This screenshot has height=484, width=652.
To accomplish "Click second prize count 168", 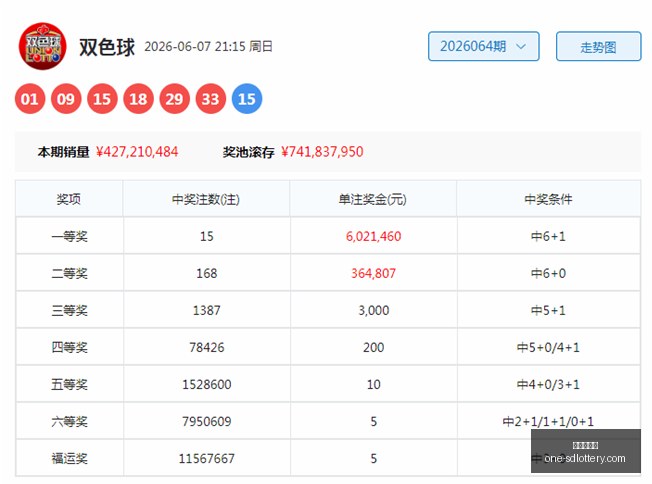I will pos(206,273).
